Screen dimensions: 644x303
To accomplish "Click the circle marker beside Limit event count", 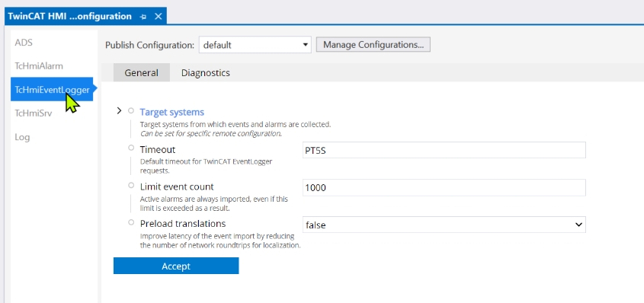I will (x=131, y=185).
